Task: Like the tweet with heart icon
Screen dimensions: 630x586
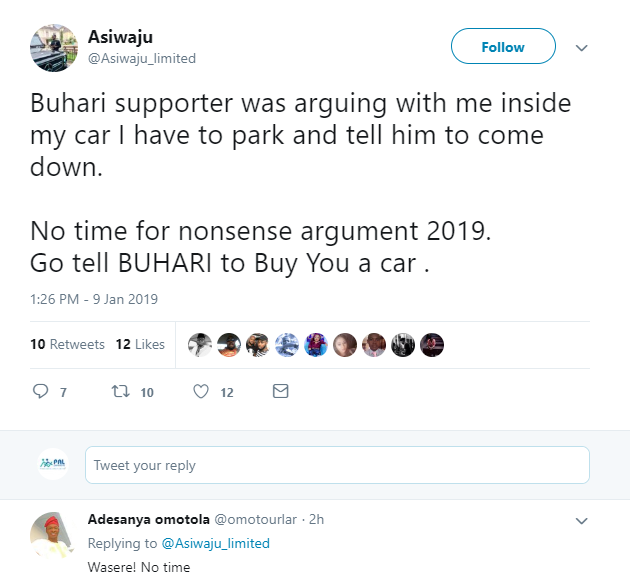Action: pos(200,391)
